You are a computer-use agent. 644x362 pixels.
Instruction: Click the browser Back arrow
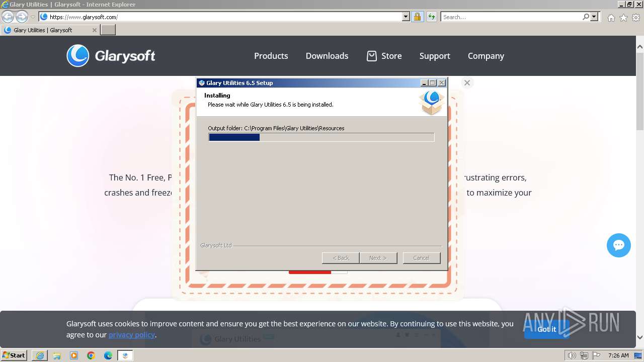pos(8,17)
